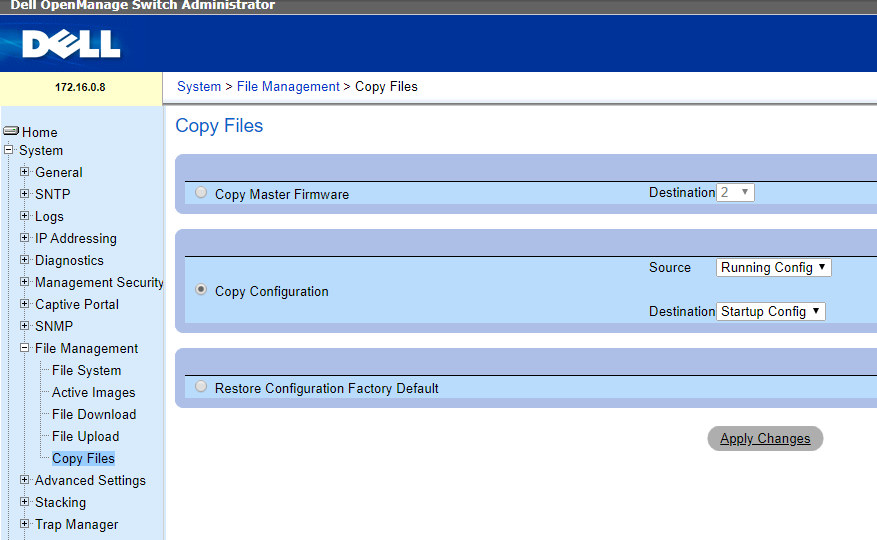The height and width of the screenshot is (540, 877).
Task: Click the Apply Changes button
Action: (765, 439)
